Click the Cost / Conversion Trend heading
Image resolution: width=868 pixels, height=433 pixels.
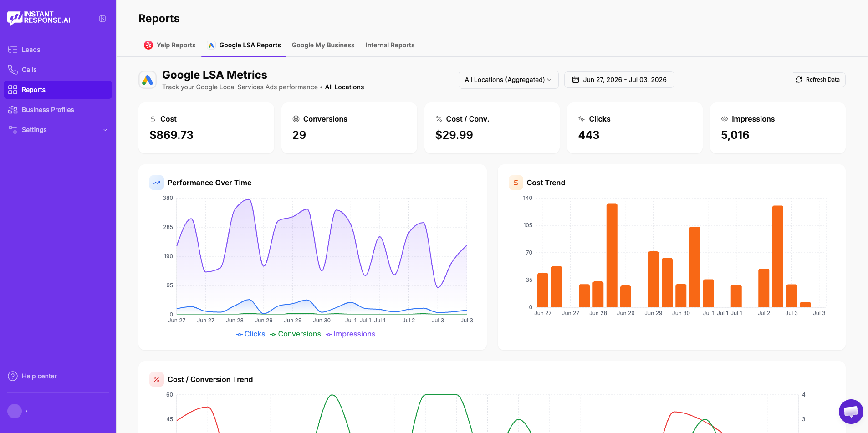point(210,379)
